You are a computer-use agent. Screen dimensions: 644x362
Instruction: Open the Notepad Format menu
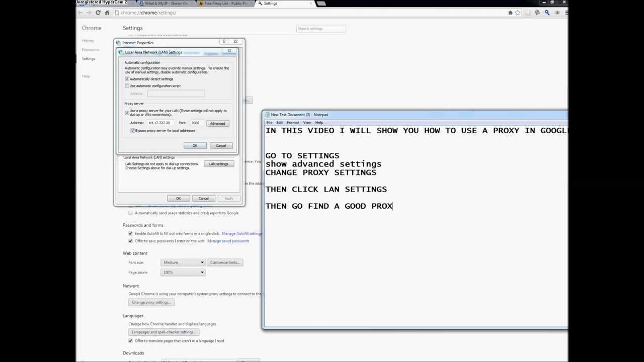pos(292,123)
